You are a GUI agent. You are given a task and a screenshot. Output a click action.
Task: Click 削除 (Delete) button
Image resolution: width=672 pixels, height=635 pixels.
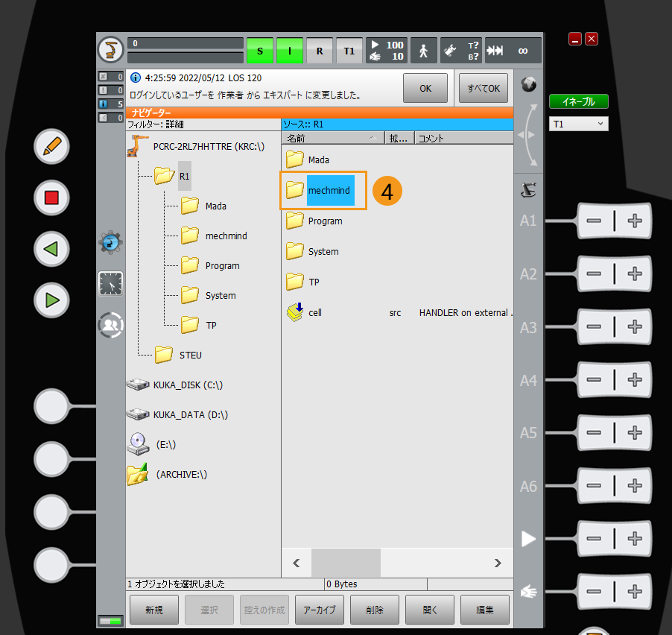pos(375,610)
